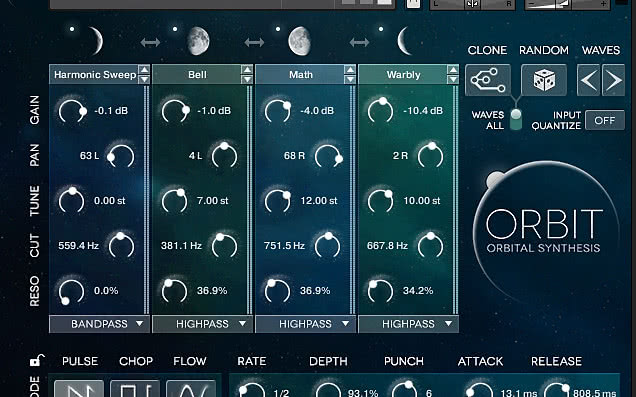Step Harmonic Sweep waveform down arrow
The height and width of the screenshot is (397, 636).
tap(144, 79)
